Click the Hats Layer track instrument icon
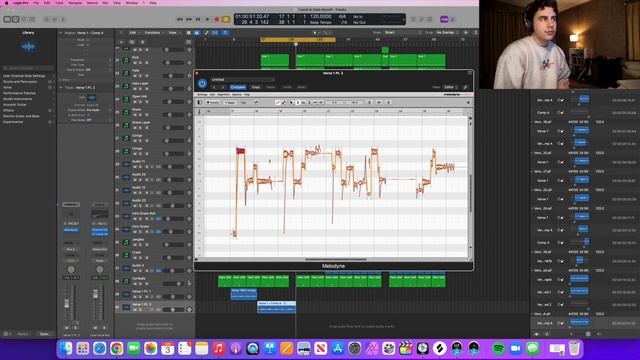The image size is (640, 360). point(126,86)
